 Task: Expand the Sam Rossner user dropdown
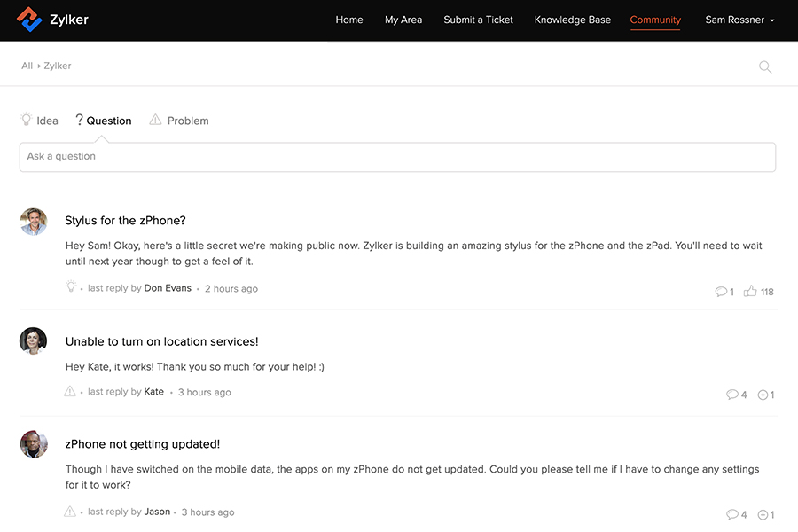[x=739, y=20]
